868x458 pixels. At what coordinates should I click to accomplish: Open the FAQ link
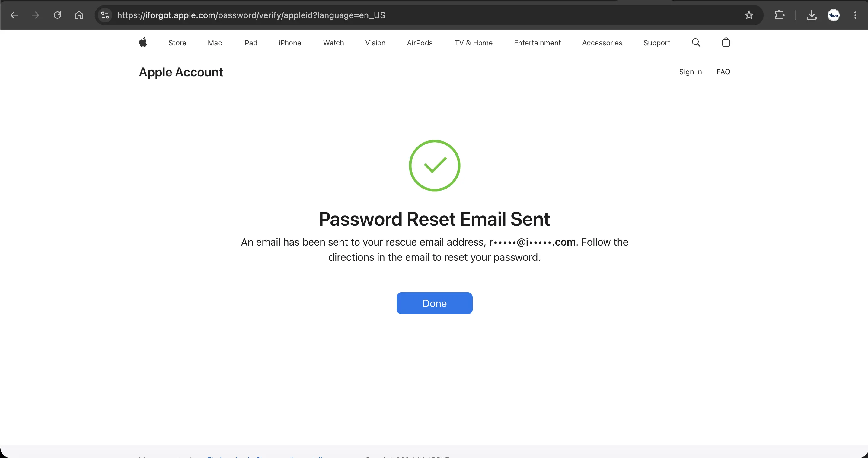[723, 72]
